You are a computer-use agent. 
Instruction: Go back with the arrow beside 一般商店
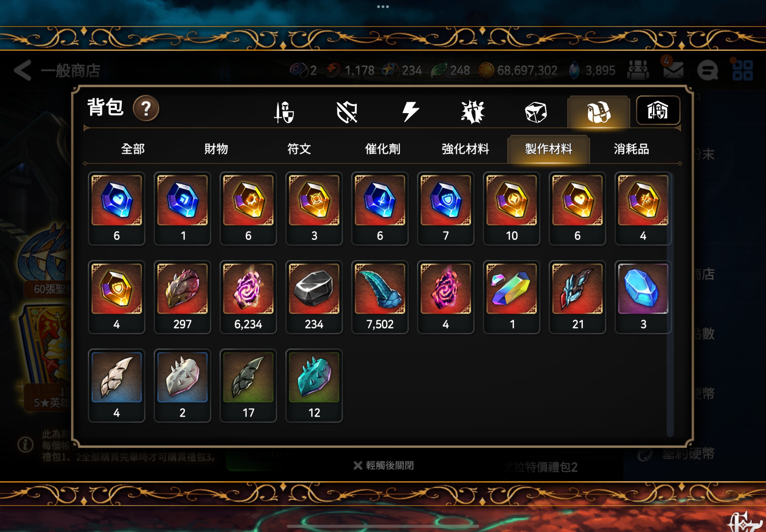coord(23,70)
